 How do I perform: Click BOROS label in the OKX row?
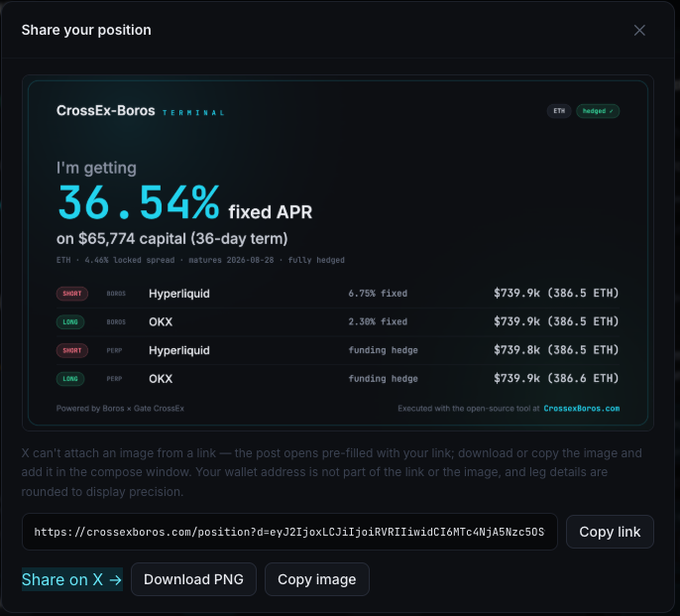coord(116,322)
